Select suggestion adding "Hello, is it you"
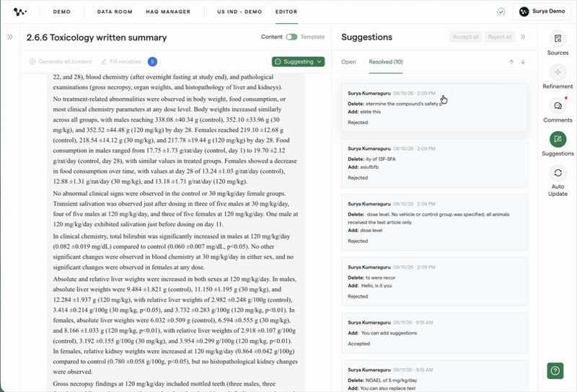The height and width of the screenshot is (392, 577). click(x=435, y=281)
